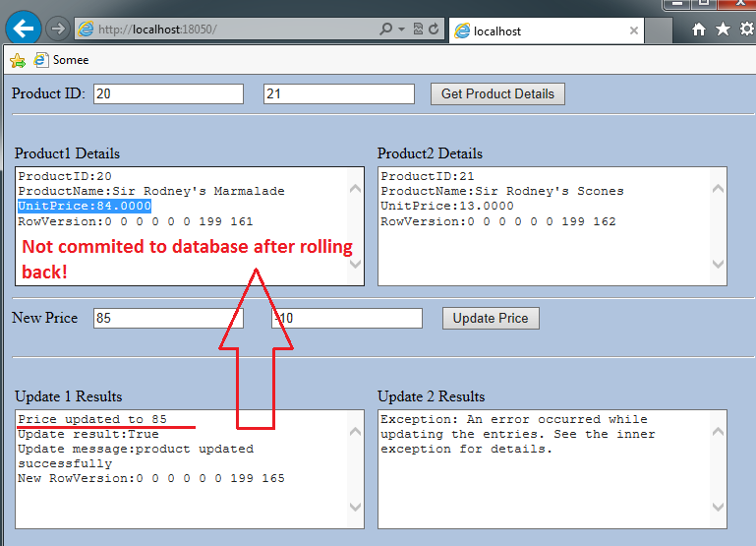The image size is (756, 546).
Task: Click the browser Forward arrow button
Action: [x=57, y=29]
